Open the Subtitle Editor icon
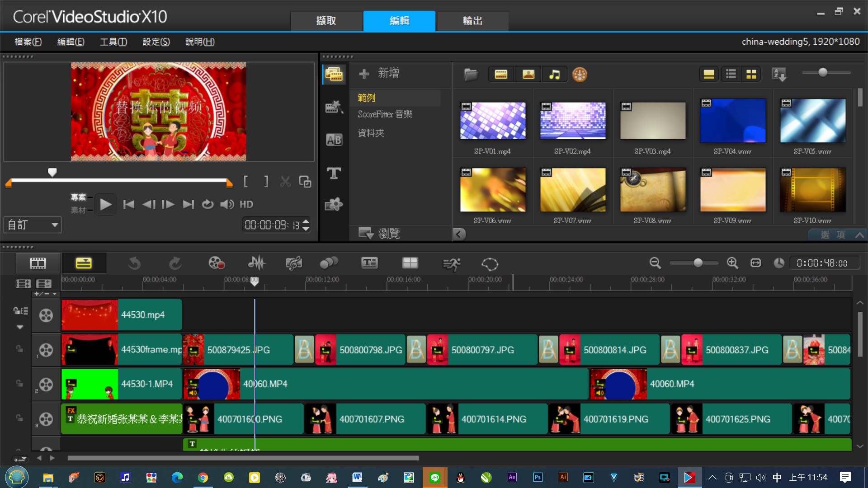Image resolution: width=868 pixels, height=488 pixels. pos(369,263)
